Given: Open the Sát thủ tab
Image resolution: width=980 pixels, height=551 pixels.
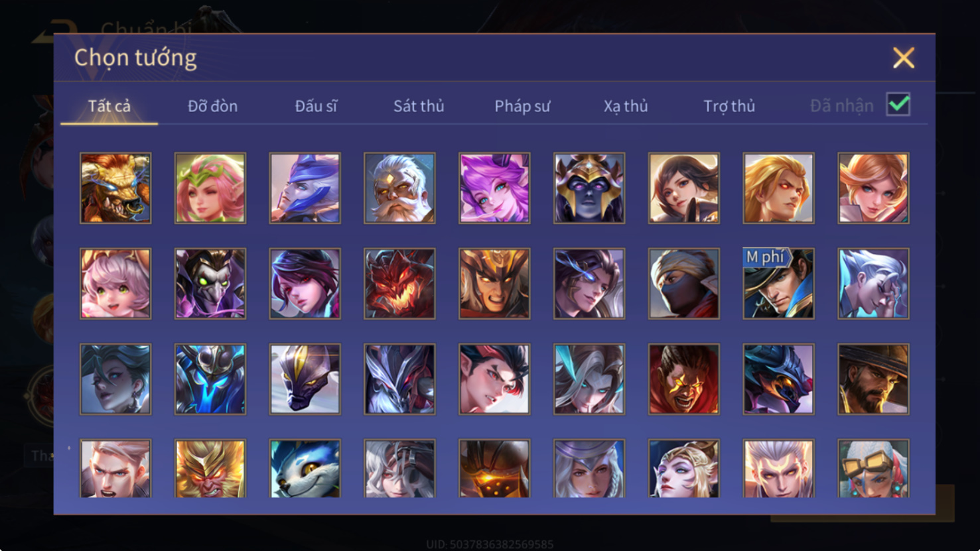Looking at the screenshot, I should click(419, 106).
